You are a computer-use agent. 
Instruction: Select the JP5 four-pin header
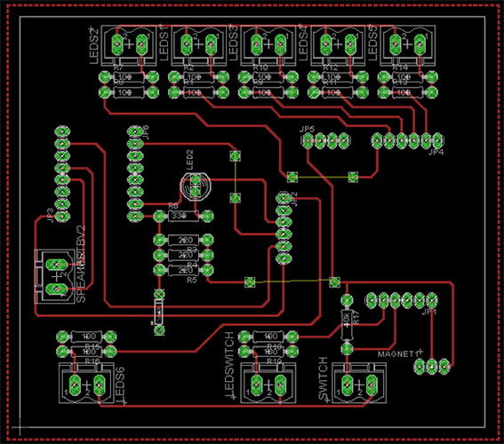click(325, 140)
